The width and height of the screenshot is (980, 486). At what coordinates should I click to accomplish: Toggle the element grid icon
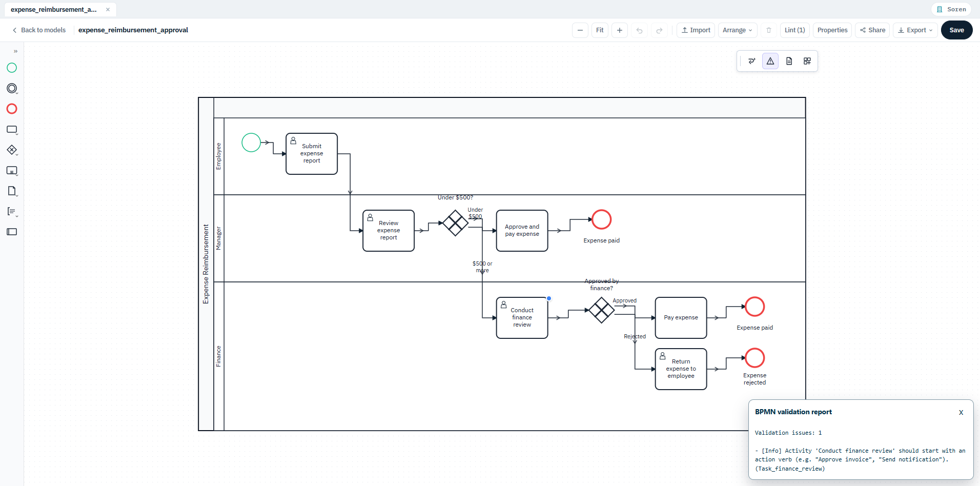pyautogui.click(x=807, y=61)
